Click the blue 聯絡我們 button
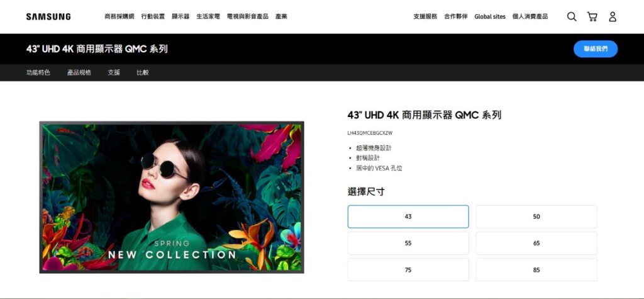Screen dimensions: 644x299 tap(595, 49)
